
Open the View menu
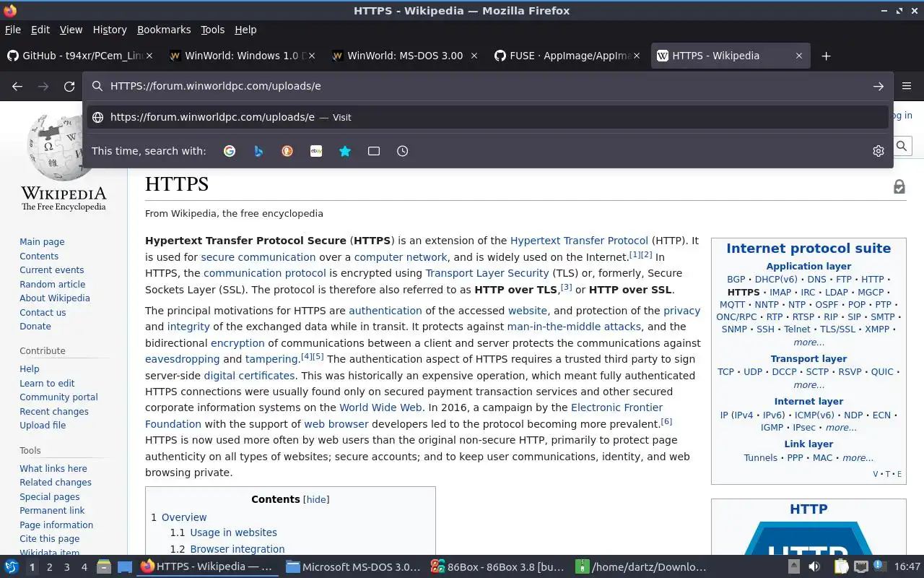coord(71,30)
